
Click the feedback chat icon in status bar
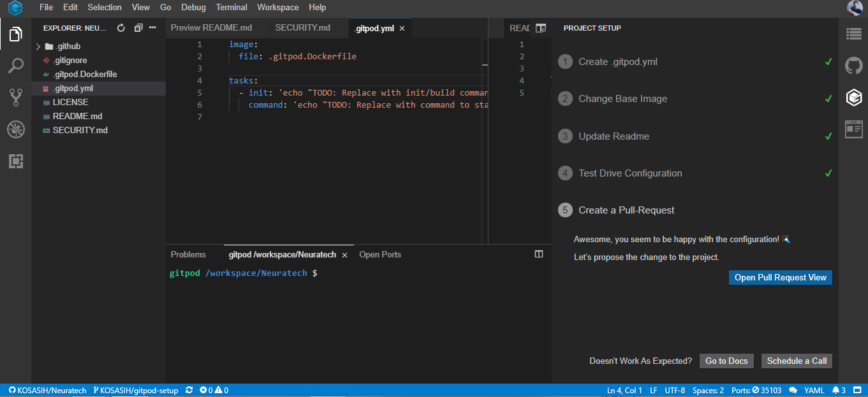[x=793, y=390]
